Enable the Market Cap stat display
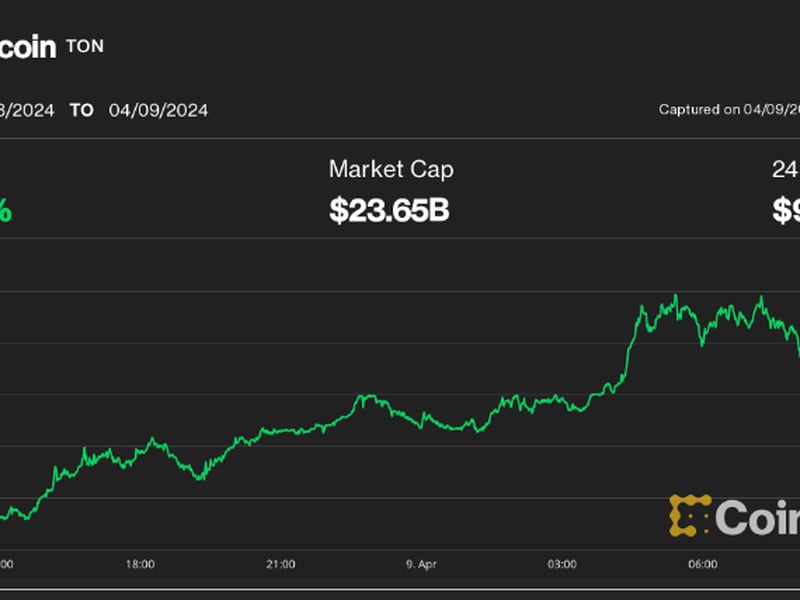This screenshot has width=800, height=600. click(392, 170)
